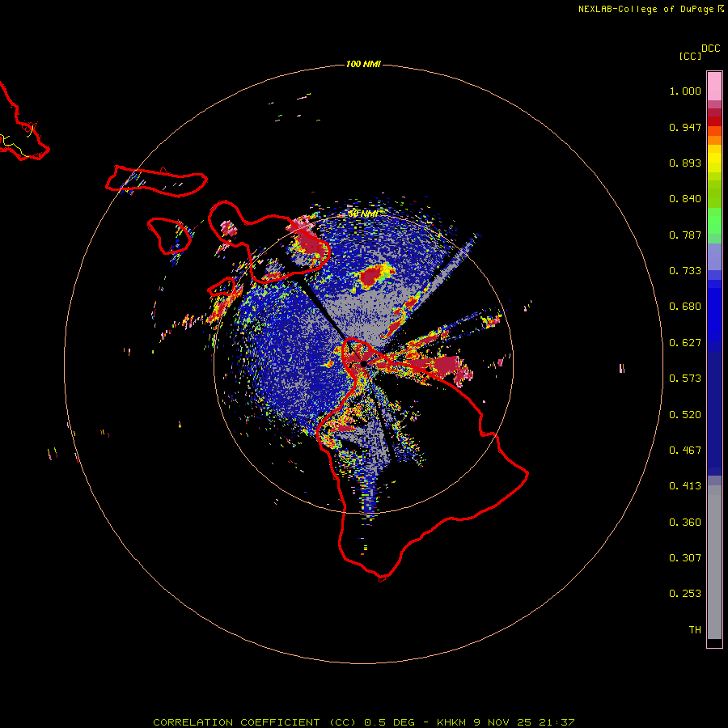Click the 0.840 scale value
This screenshot has width=728, height=728.
(x=685, y=199)
